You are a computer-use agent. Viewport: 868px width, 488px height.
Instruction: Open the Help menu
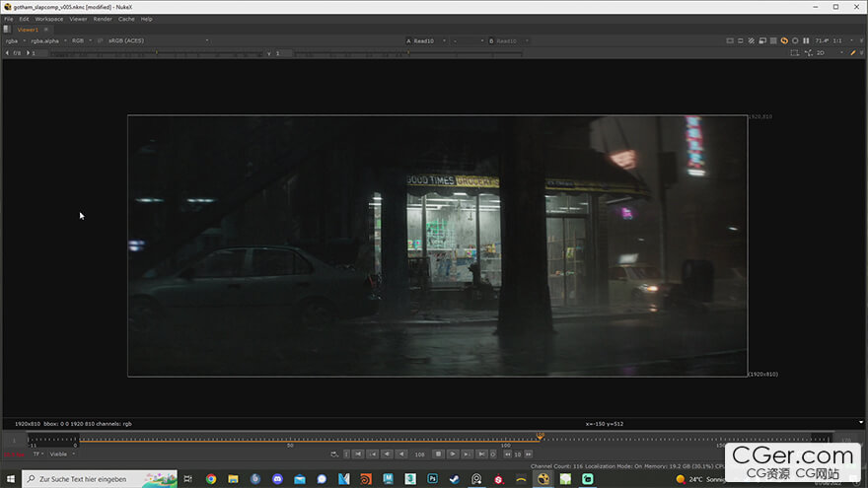click(x=146, y=19)
